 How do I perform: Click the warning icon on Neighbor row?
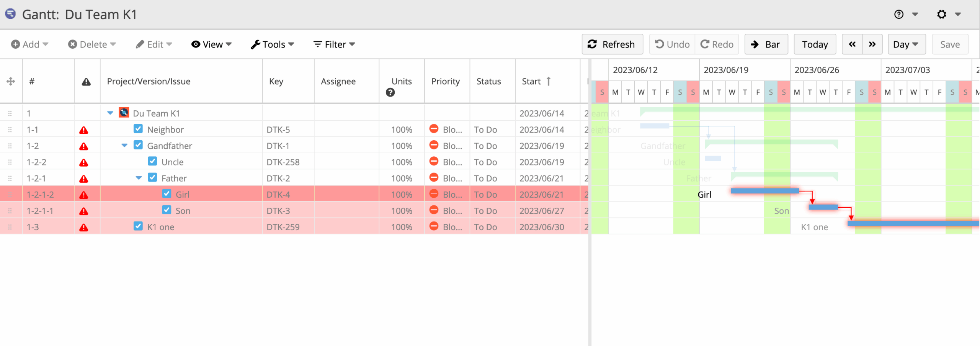click(x=83, y=130)
